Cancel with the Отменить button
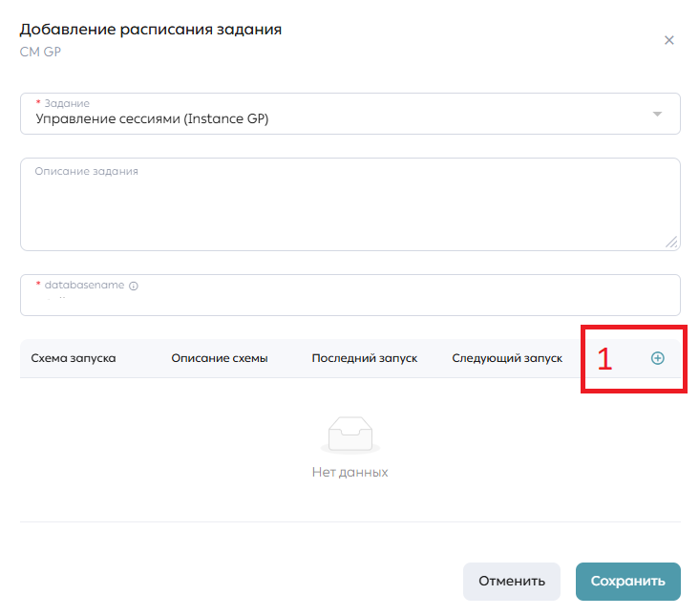699x616 pixels. pos(512,582)
